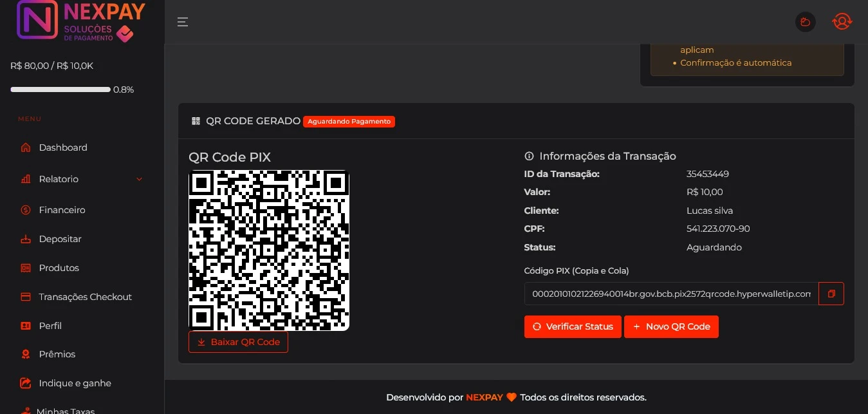
Task: Click the Prêmios award icon
Action: point(26,354)
